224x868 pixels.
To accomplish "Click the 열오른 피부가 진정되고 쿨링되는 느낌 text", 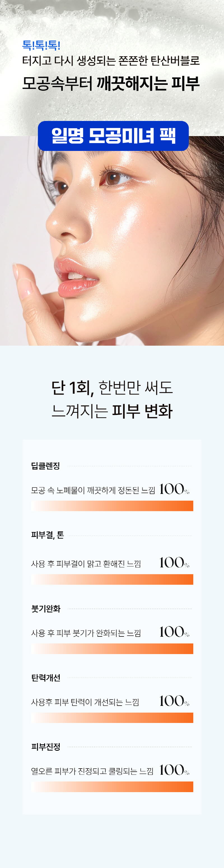I will tap(92, 771).
